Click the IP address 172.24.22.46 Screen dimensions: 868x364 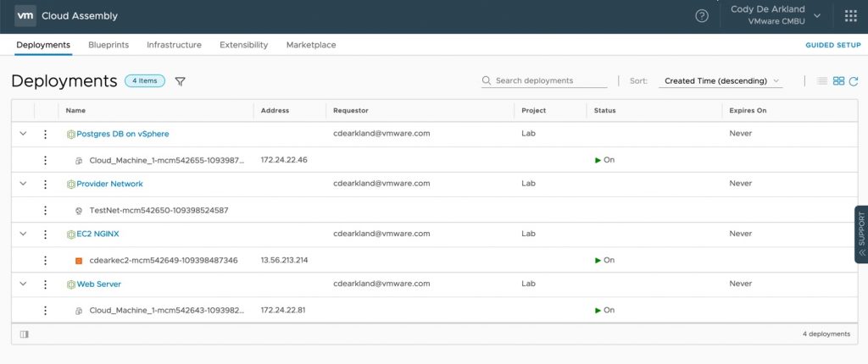click(x=284, y=160)
